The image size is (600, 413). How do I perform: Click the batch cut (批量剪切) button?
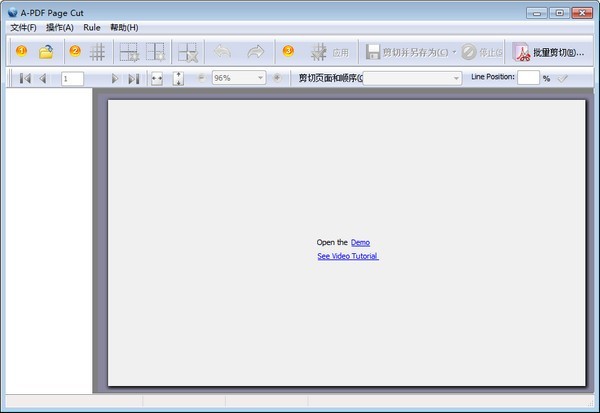point(551,52)
